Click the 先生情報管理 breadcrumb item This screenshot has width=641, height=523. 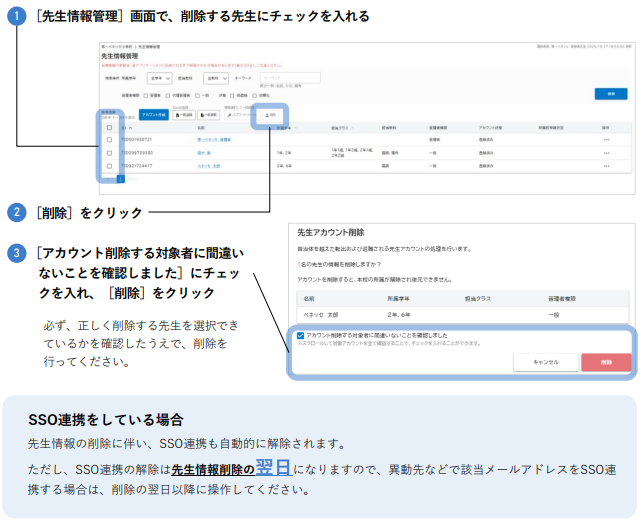coord(149,47)
